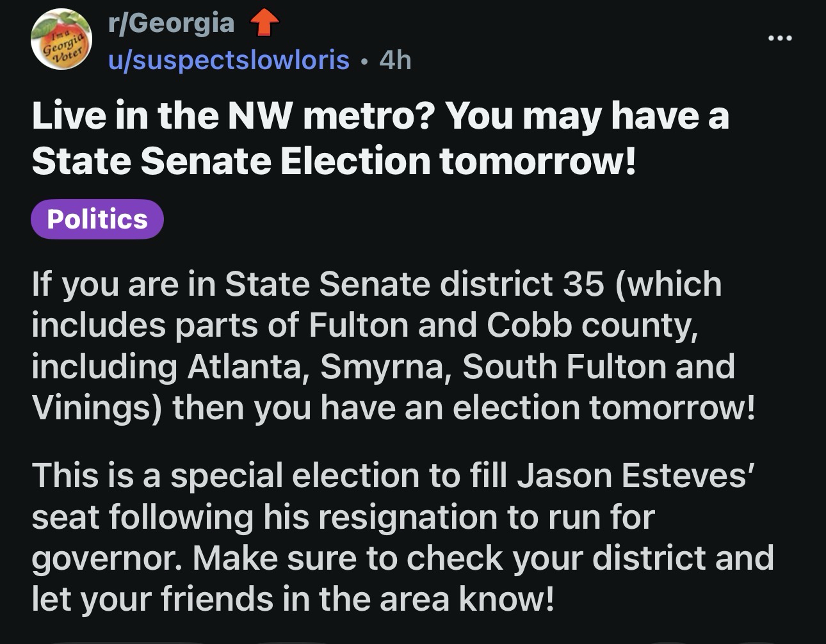The height and width of the screenshot is (644, 826).
Task: Click the 4h post timestamp
Action: point(395,60)
